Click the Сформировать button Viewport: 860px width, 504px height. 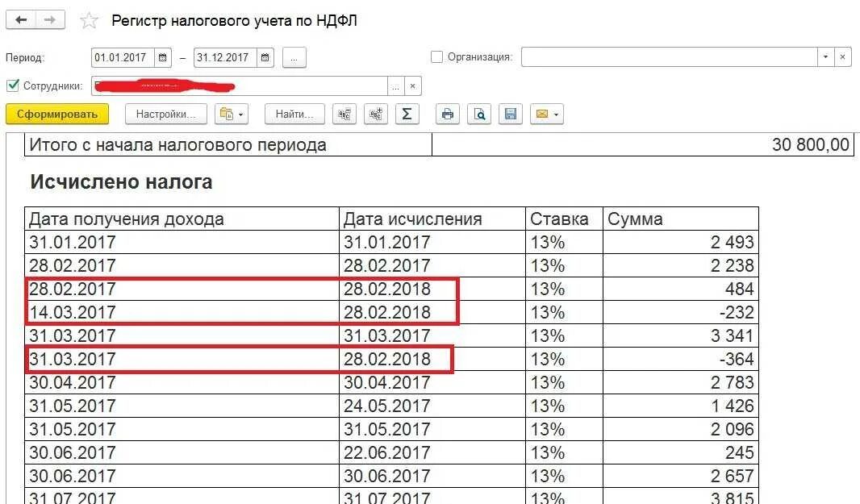tap(57, 114)
